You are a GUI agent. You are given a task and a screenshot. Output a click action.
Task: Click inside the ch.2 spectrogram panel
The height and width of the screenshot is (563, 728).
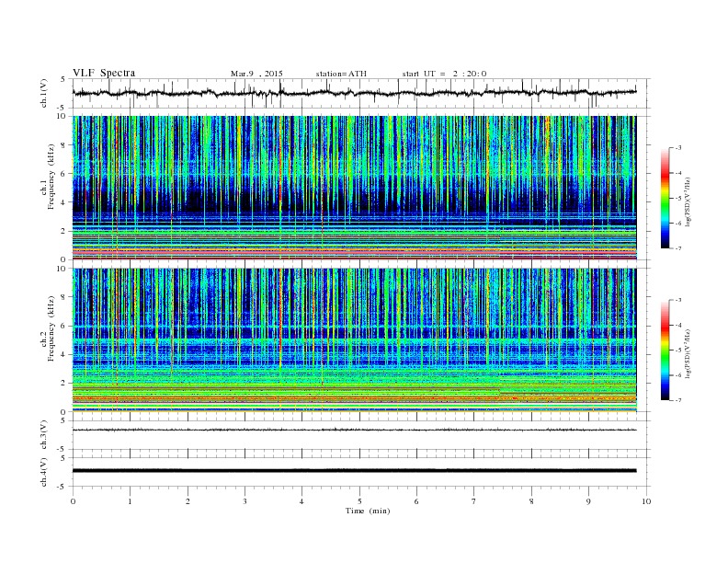click(354, 340)
